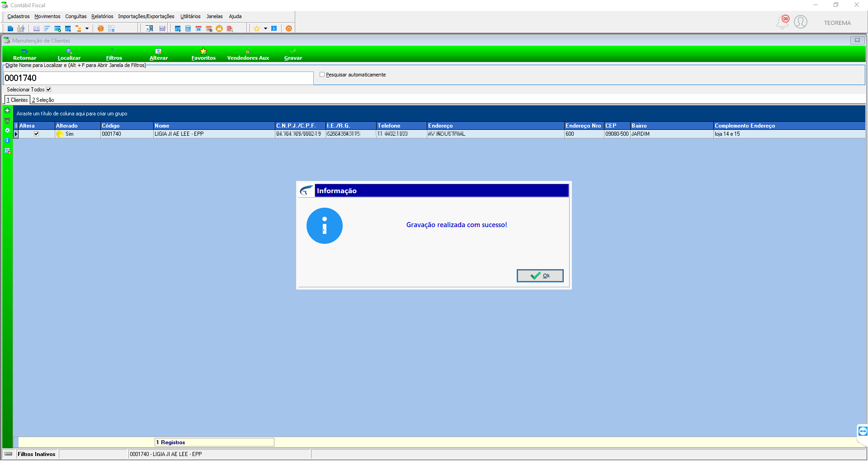Click the TeamViewer icon at right edge
Screen dimensions: 868x461
863,431
